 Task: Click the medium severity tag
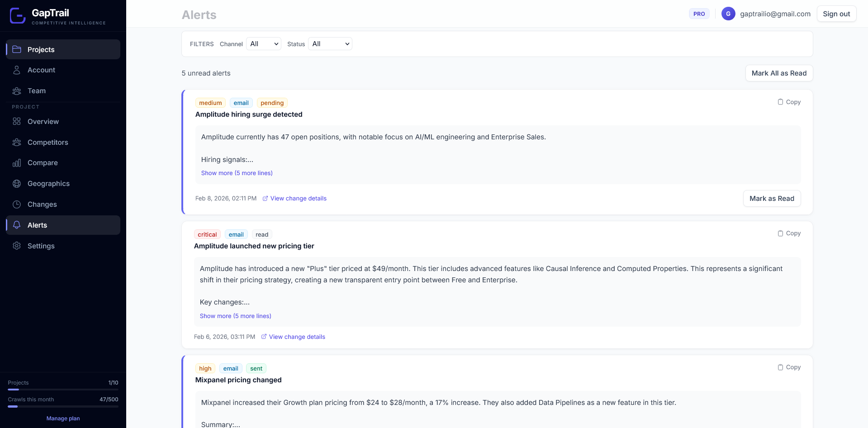click(210, 103)
